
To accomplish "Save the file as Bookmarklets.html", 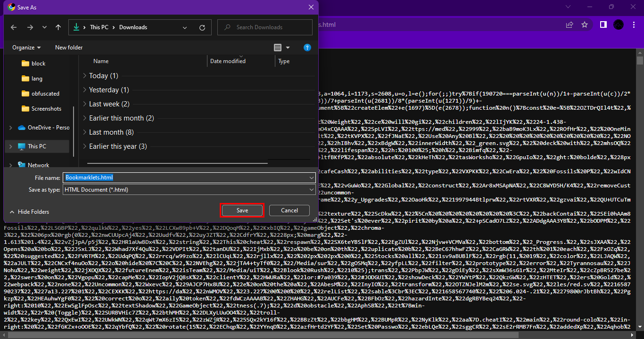I will click(242, 210).
